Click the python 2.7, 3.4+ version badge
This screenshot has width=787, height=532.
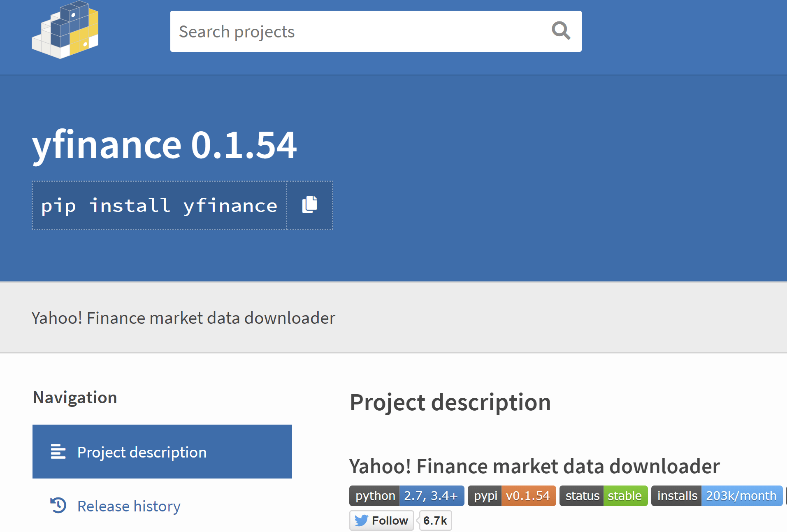tap(406, 495)
